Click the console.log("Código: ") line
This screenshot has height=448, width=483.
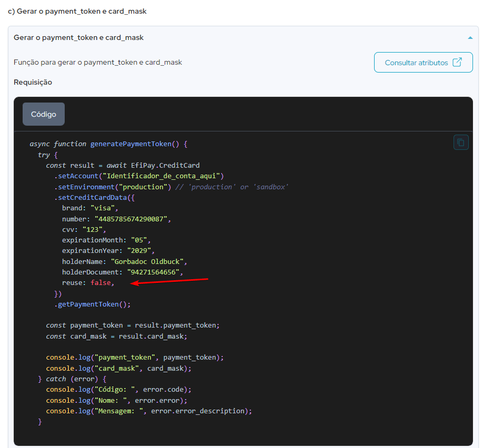point(118,390)
